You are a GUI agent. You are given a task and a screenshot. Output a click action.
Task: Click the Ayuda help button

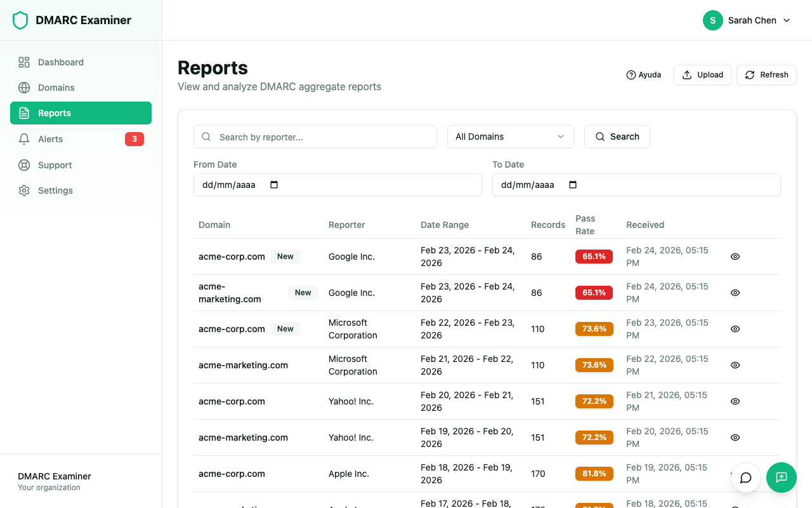click(643, 75)
